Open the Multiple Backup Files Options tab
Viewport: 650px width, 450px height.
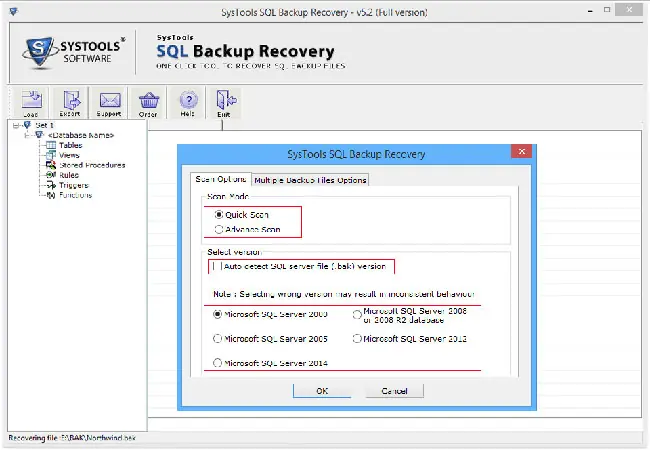(x=310, y=180)
